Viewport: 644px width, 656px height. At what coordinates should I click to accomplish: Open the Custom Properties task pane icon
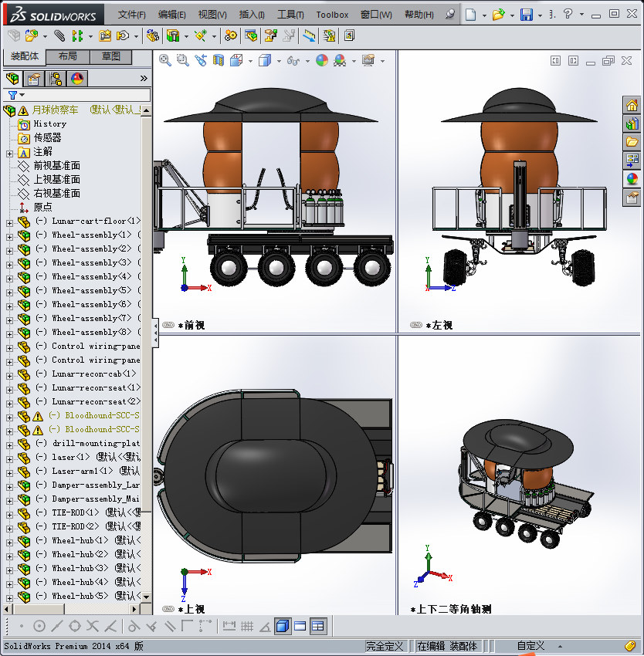tap(632, 197)
